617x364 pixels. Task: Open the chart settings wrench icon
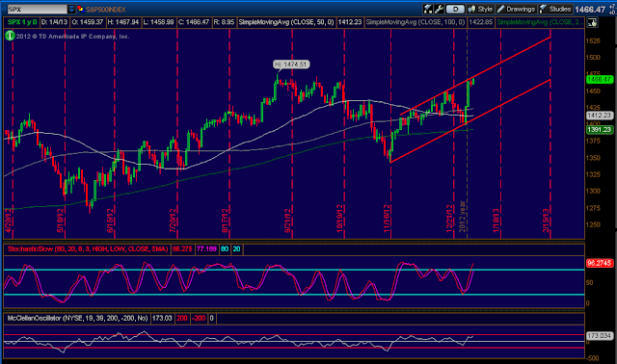click(440, 9)
